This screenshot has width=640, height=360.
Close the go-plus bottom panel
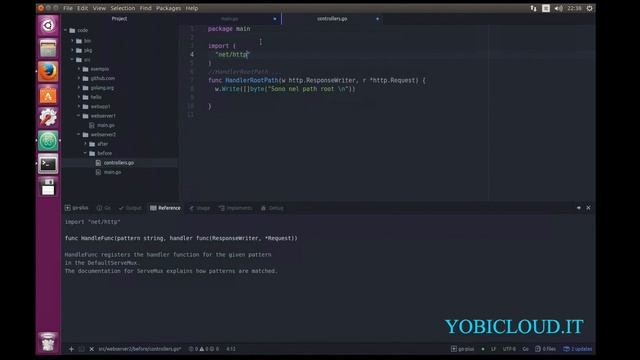tap(588, 208)
